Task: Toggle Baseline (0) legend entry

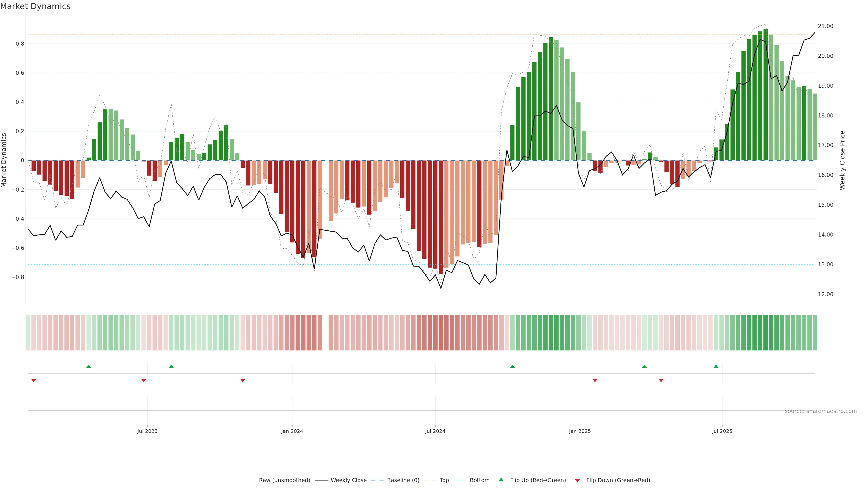Action: (403, 480)
